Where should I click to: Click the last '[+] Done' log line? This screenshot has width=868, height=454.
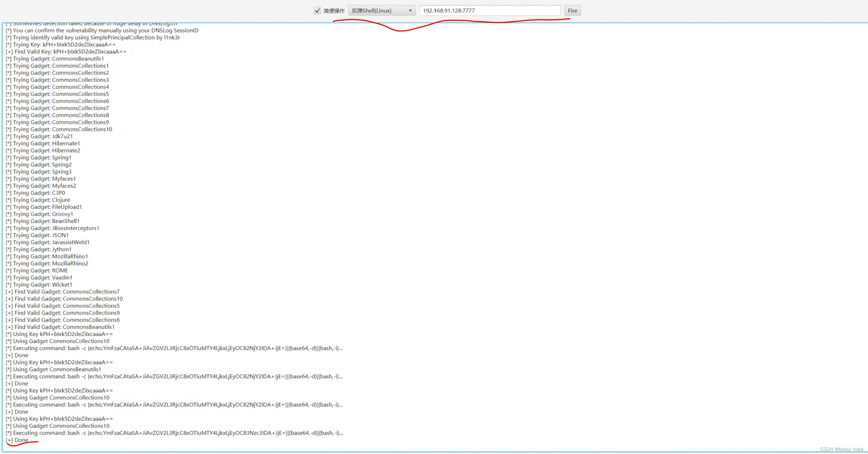17,440
